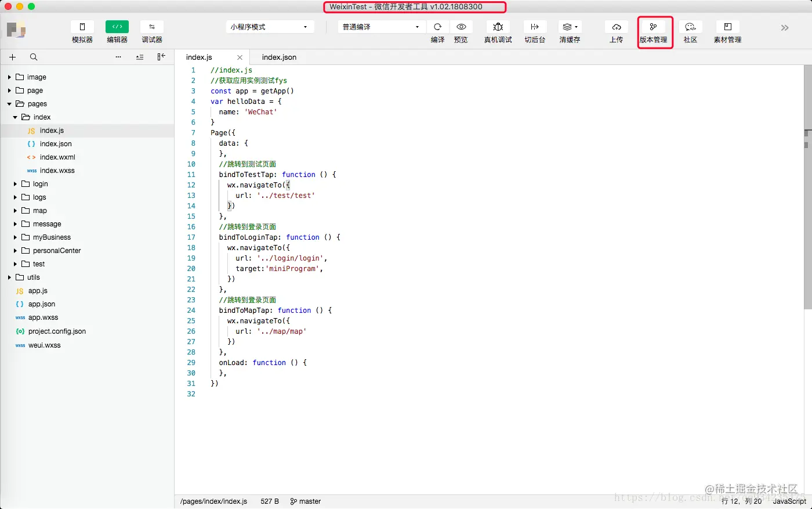This screenshot has height=509, width=812.
Task: Close the index.js tab
Action: [240, 57]
